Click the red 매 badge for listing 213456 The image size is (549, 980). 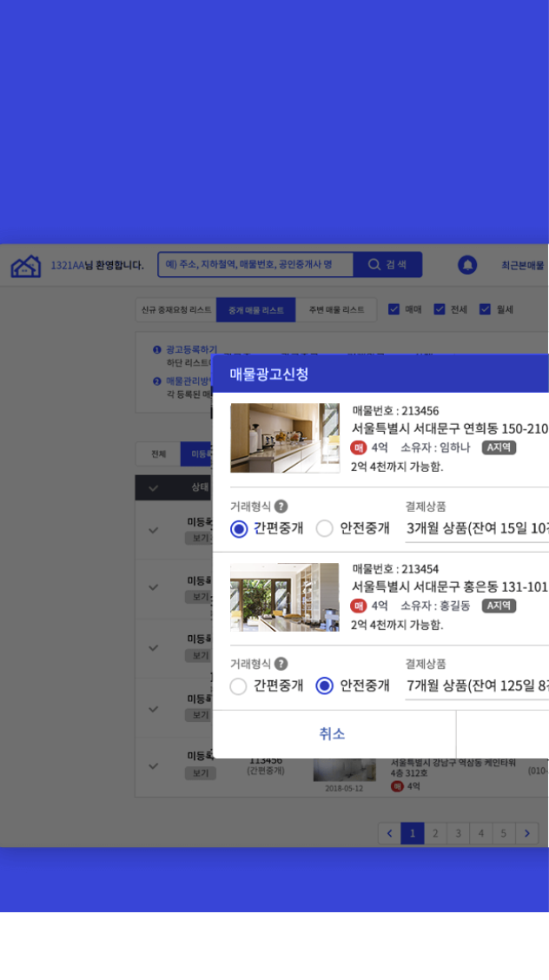coord(359,448)
